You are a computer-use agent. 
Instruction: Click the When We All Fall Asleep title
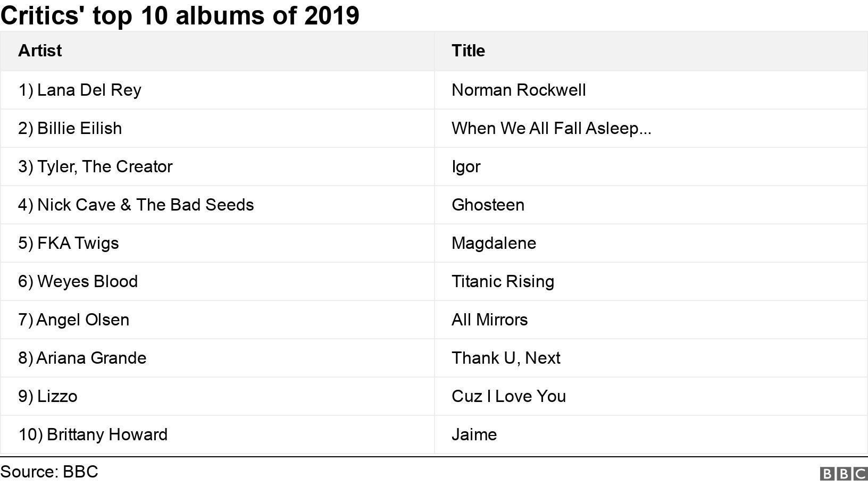coord(551,128)
